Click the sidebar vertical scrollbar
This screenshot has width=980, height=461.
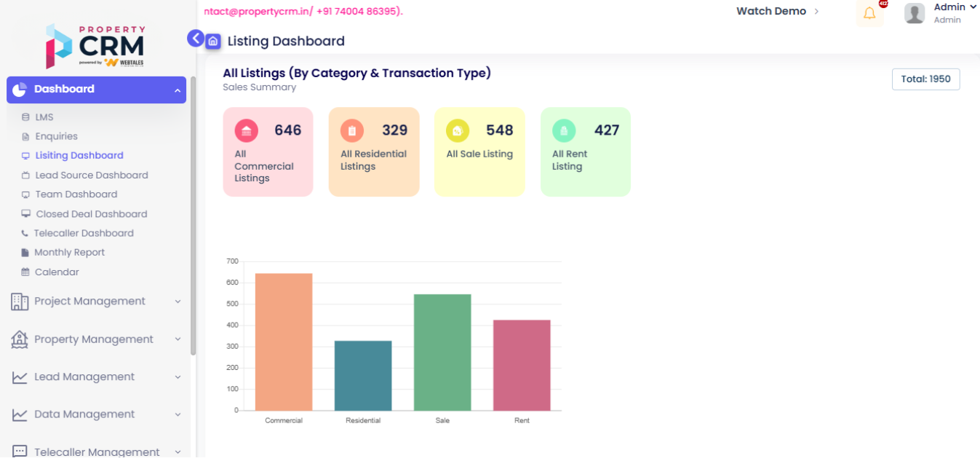tap(193, 218)
